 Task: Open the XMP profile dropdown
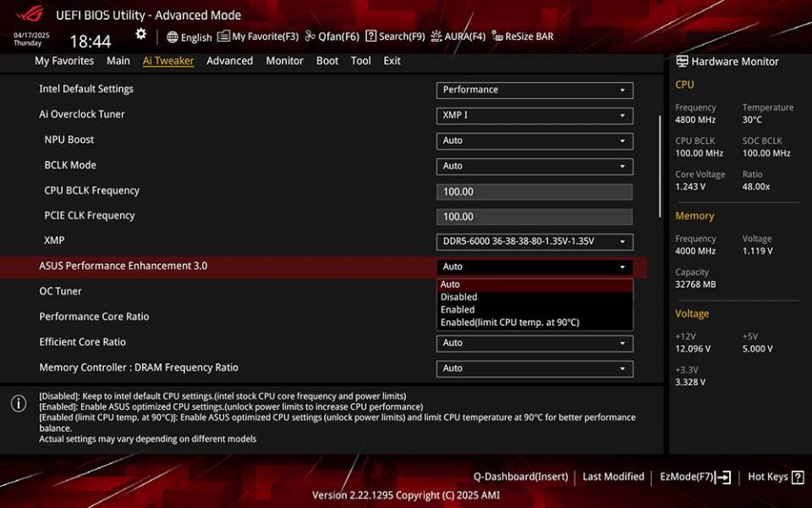[535, 242]
